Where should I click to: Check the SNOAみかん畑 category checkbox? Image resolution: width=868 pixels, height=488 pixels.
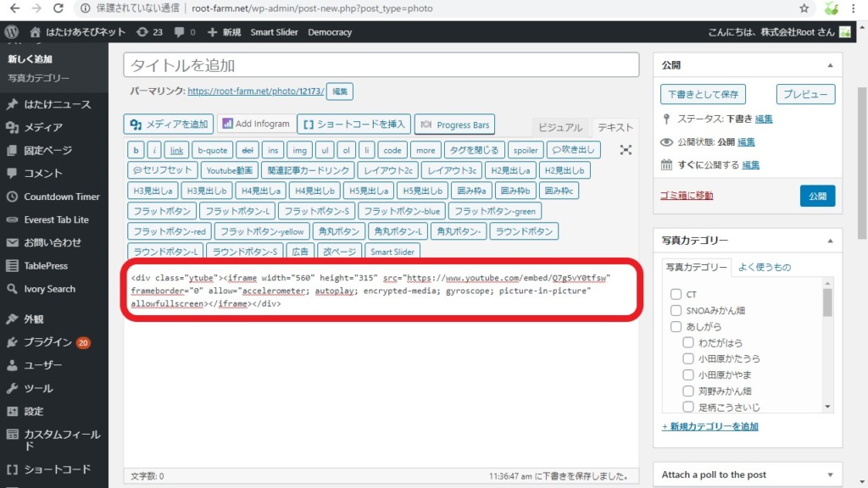(676, 310)
